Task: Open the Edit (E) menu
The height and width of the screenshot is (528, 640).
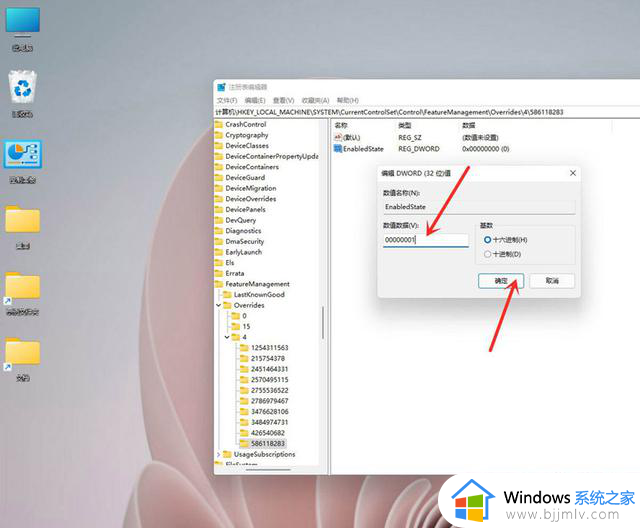Action: pyautogui.click(x=255, y=100)
